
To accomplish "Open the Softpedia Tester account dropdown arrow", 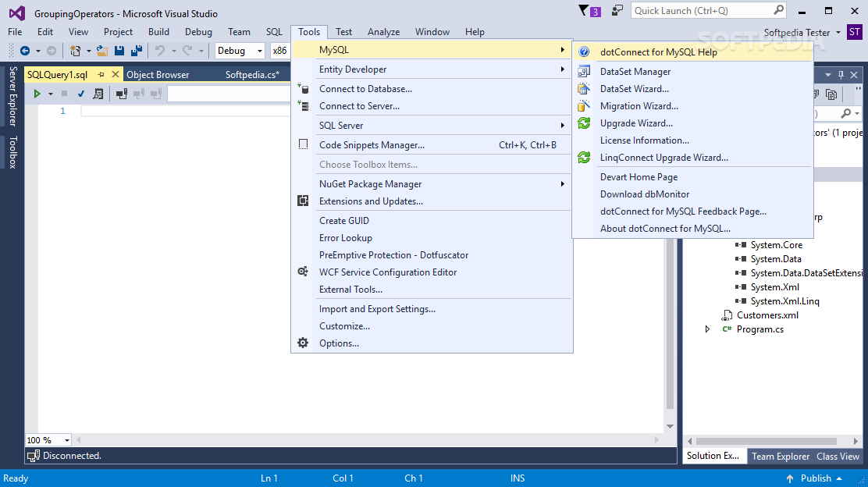I will (838, 33).
